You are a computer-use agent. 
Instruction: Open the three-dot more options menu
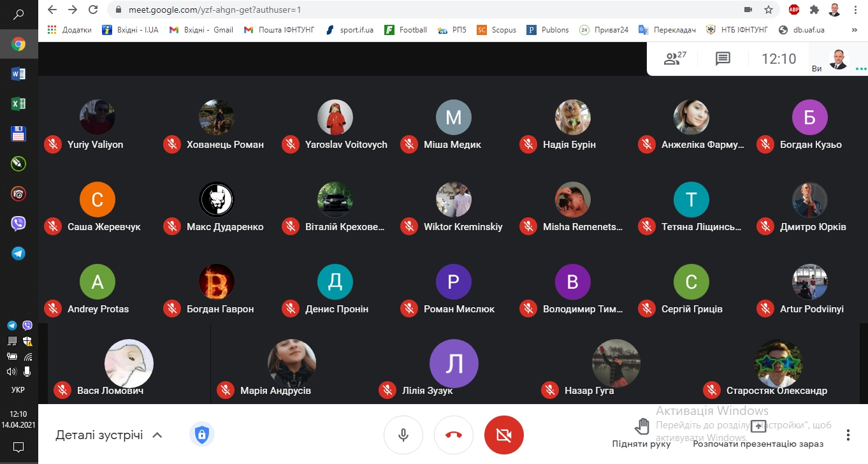click(x=848, y=435)
